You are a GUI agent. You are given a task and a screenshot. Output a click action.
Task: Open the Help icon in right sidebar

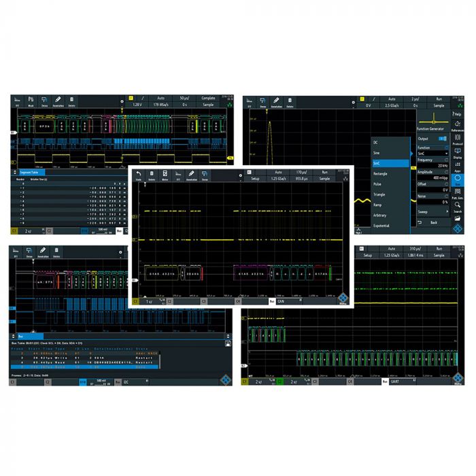click(457, 113)
